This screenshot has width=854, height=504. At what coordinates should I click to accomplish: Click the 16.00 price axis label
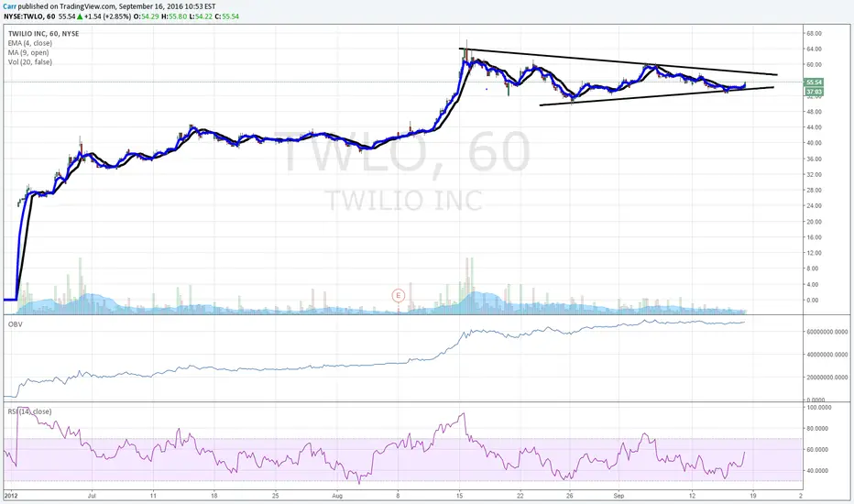814,237
